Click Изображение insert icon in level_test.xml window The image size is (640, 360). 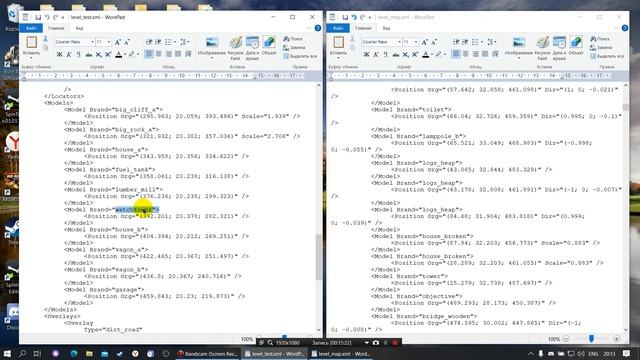[x=212, y=42]
